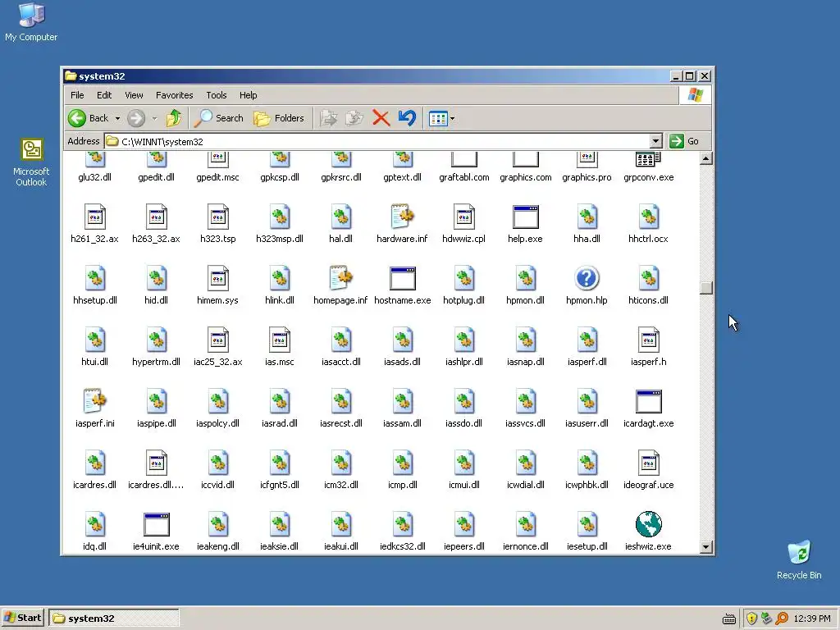Select the help.exe file icon

coord(525,217)
